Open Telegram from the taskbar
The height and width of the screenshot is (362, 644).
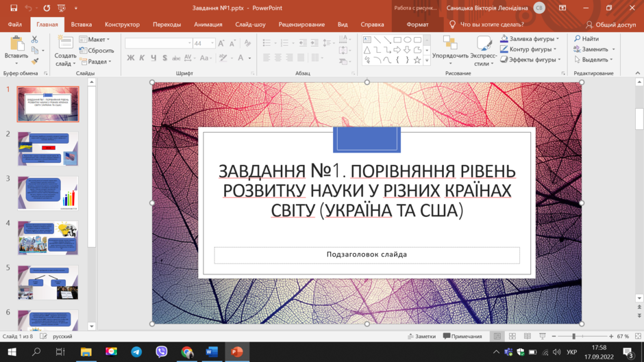click(136, 352)
